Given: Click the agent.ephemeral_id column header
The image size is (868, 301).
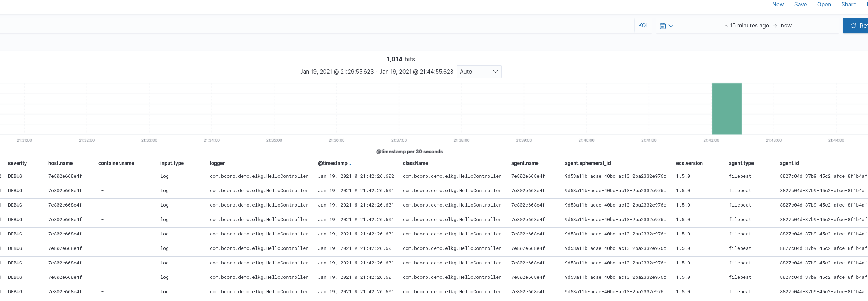Looking at the screenshot, I should click(588, 163).
